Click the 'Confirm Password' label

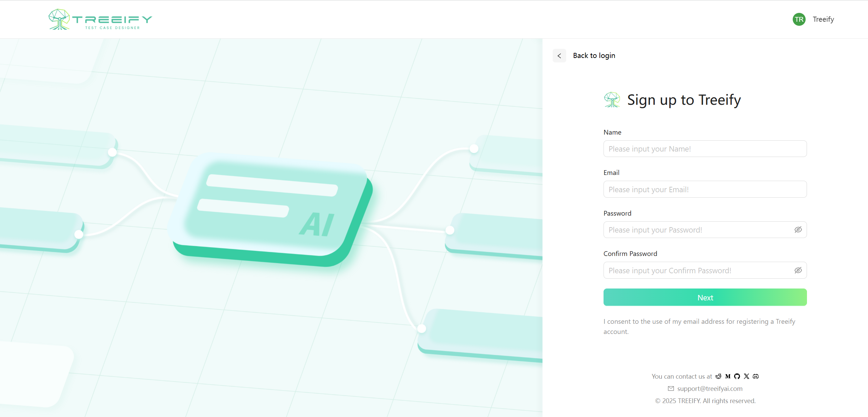coord(630,254)
